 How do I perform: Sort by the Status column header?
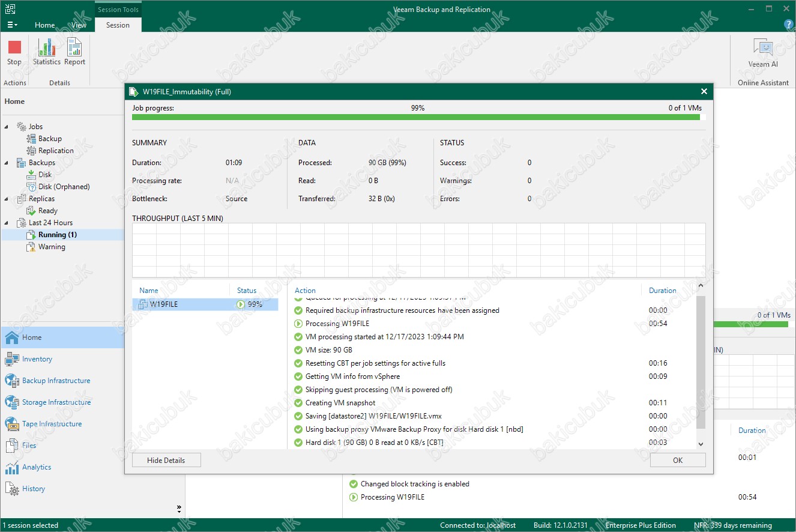pos(247,291)
